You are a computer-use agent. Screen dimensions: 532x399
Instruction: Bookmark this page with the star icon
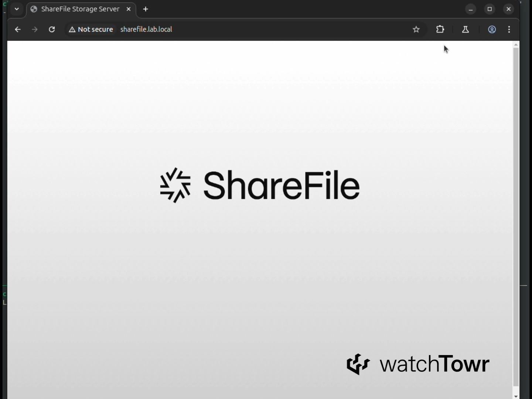(416, 30)
